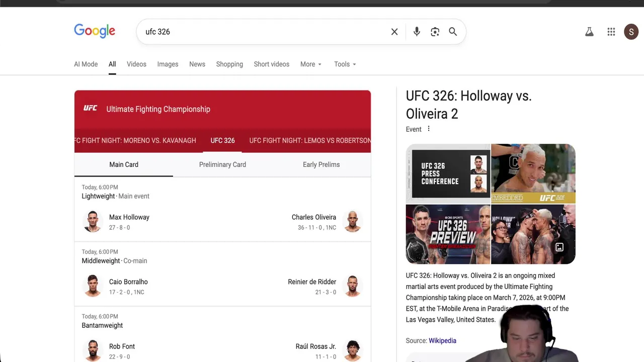Open the three-dot menu next to Event

(x=429, y=129)
